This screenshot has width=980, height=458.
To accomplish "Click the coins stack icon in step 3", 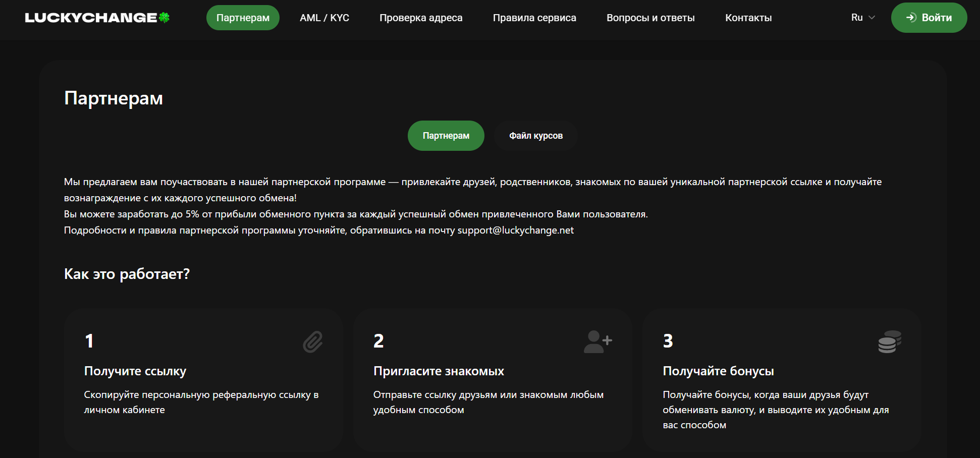I will click(x=890, y=341).
